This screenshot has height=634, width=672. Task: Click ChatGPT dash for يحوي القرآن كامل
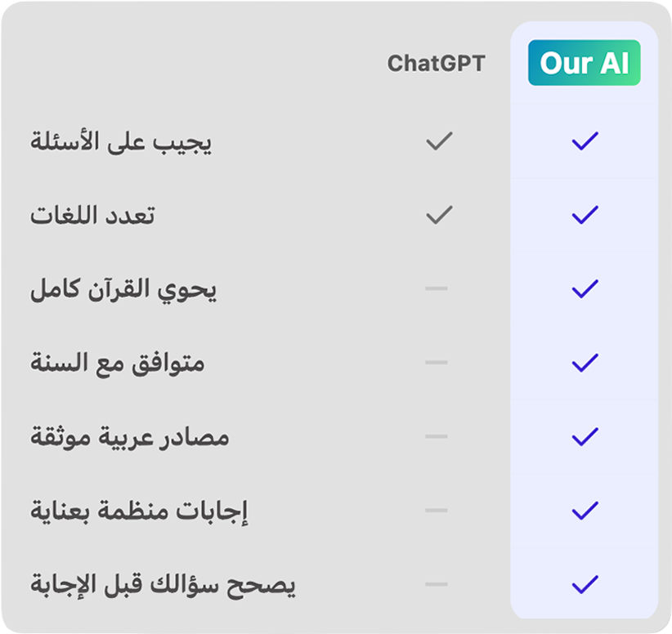coord(437,288)
